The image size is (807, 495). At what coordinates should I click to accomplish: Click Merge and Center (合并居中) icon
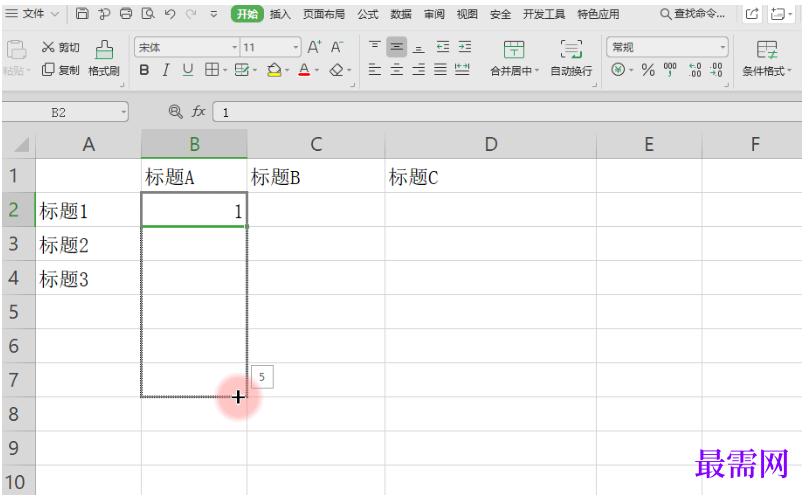(514, 50)
